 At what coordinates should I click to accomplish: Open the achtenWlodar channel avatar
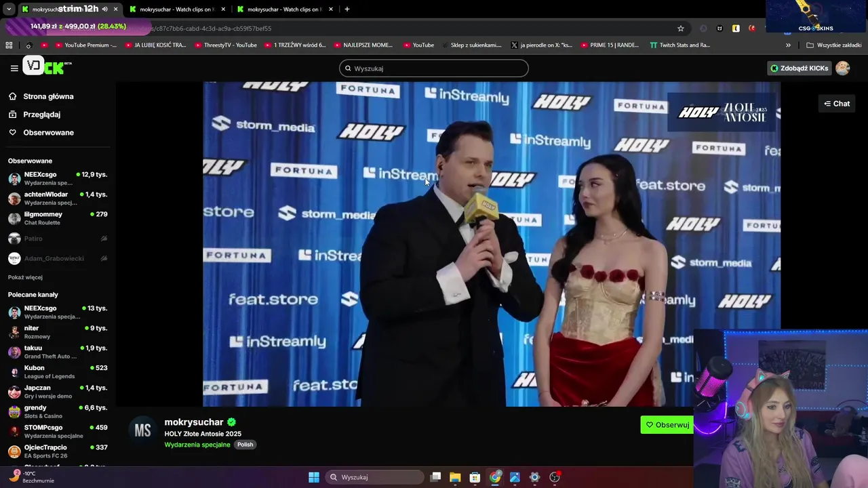pos(14,199)
